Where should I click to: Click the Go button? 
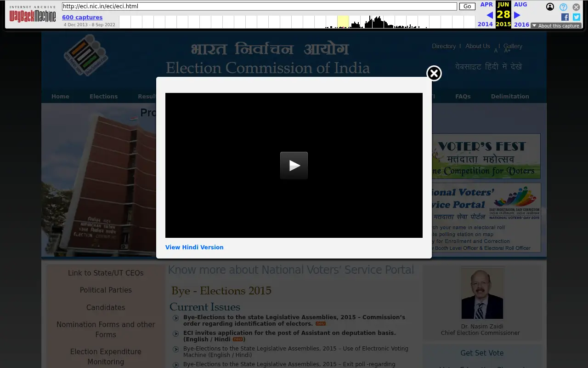[x=467, y=6]
